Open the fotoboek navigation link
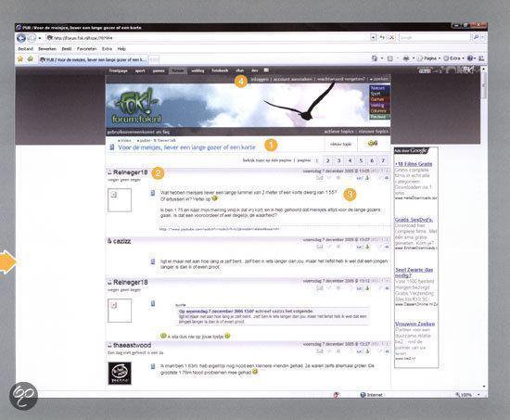The width and height of the screenshot is (510, 420). pos(220,70)
